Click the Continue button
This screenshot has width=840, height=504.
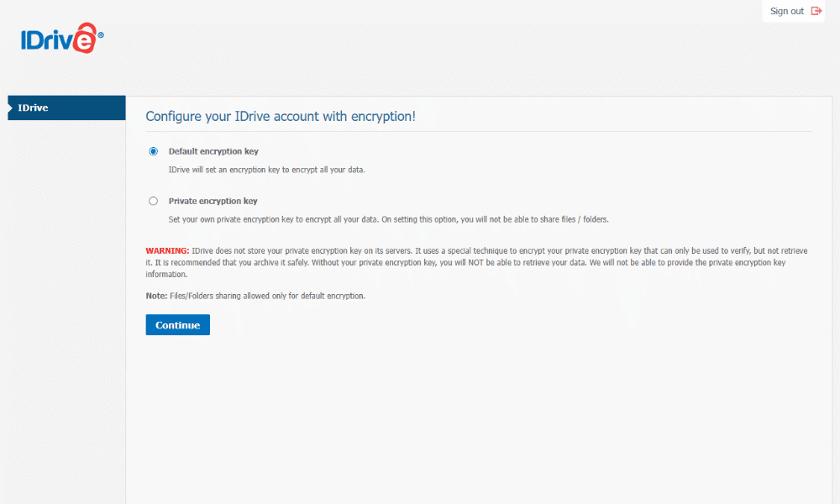tap(178, 325)
